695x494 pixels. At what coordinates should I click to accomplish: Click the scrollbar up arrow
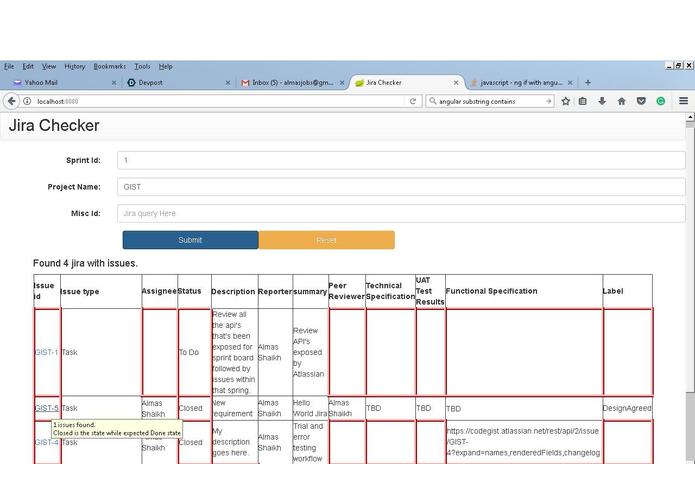tap(690, 117)
